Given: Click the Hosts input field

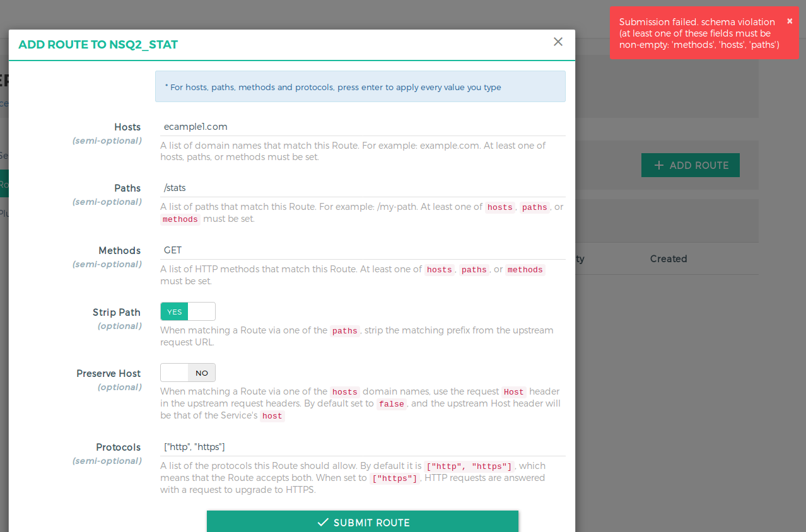Looking at the screenshot, I should (363, 126).
